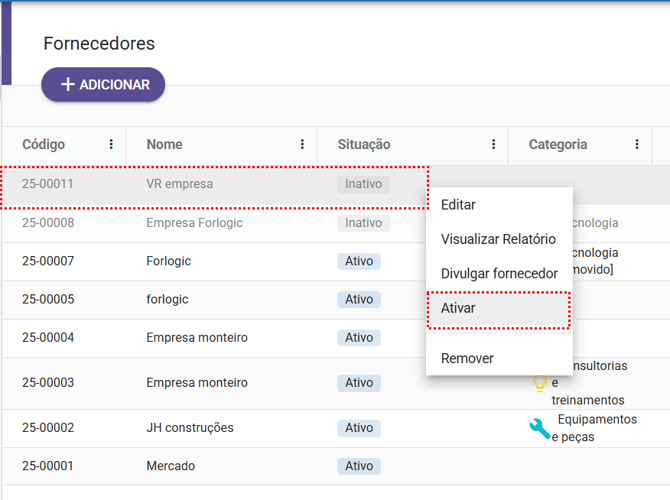Choose Editar from the context menu
This screenshot has width=670, height=500.
coord(458,205)
